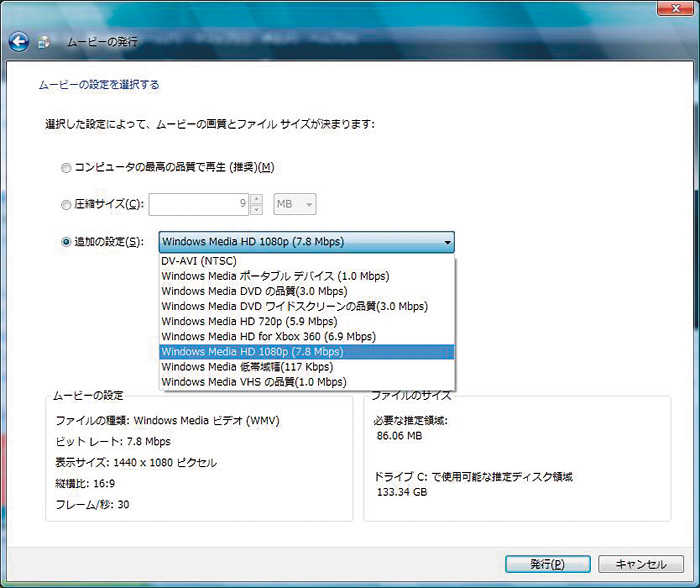Open the MB unit dropdown
Screen dimensions: 700x588
coord(294,204)
